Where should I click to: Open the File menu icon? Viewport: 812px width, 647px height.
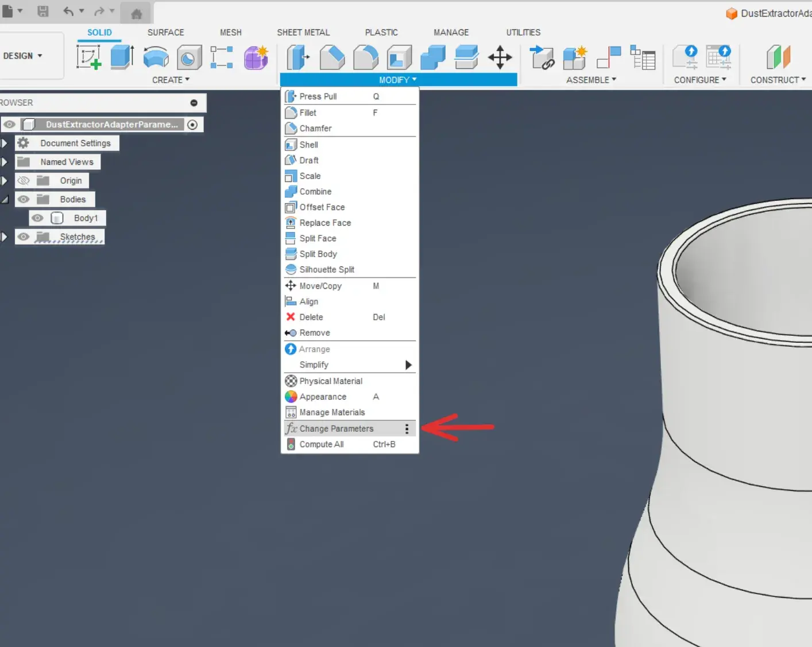coord(8,11)
